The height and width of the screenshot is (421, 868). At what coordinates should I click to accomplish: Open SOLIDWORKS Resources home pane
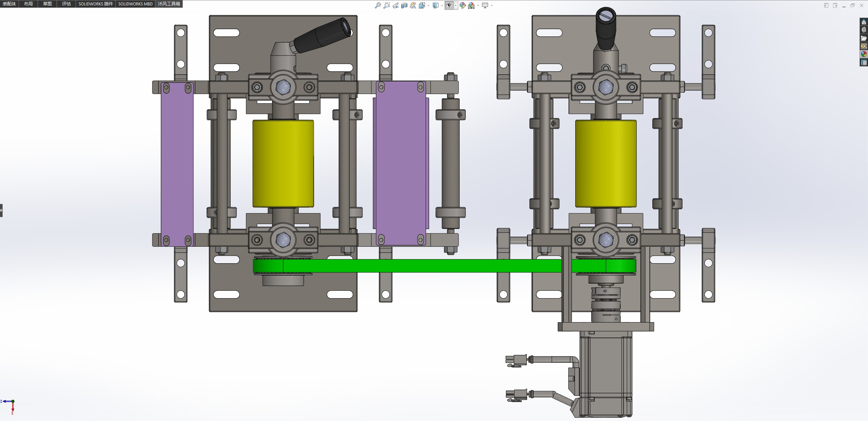click(864, 22)
